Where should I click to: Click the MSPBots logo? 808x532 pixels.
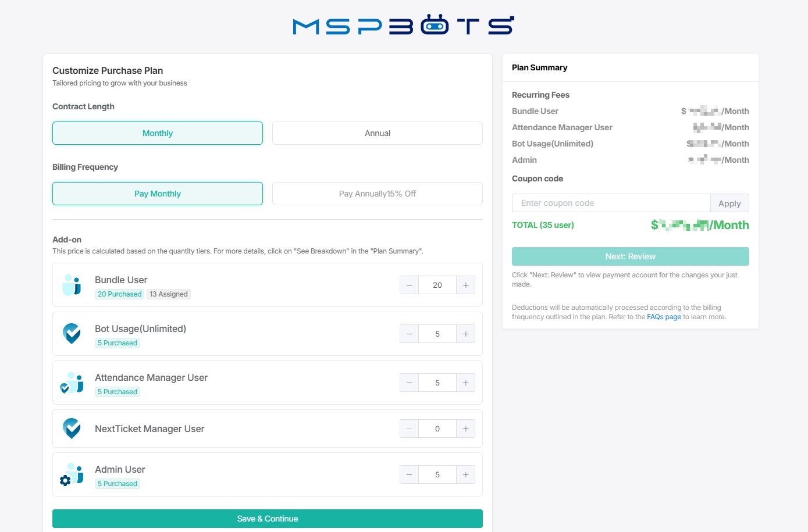pos(404,25)
